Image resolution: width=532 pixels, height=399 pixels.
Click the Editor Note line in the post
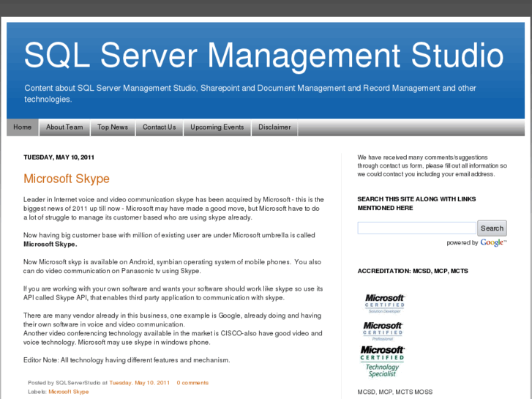pyautogui.click(x=127, y=360)
